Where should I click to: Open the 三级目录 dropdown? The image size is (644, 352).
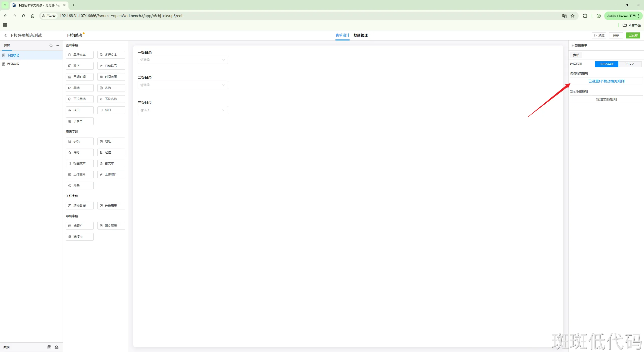pyautogui.click(x=183, y=110)
